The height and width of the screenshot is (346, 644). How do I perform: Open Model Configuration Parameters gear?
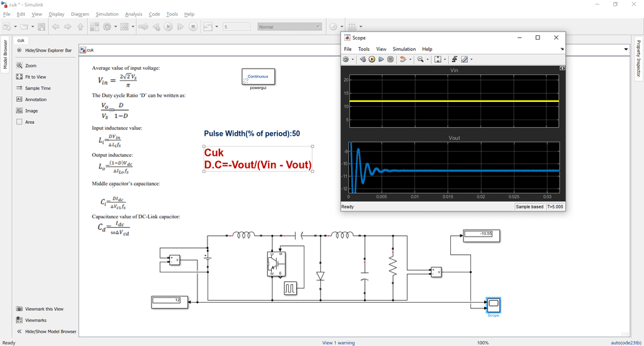[x=107, y=26]
